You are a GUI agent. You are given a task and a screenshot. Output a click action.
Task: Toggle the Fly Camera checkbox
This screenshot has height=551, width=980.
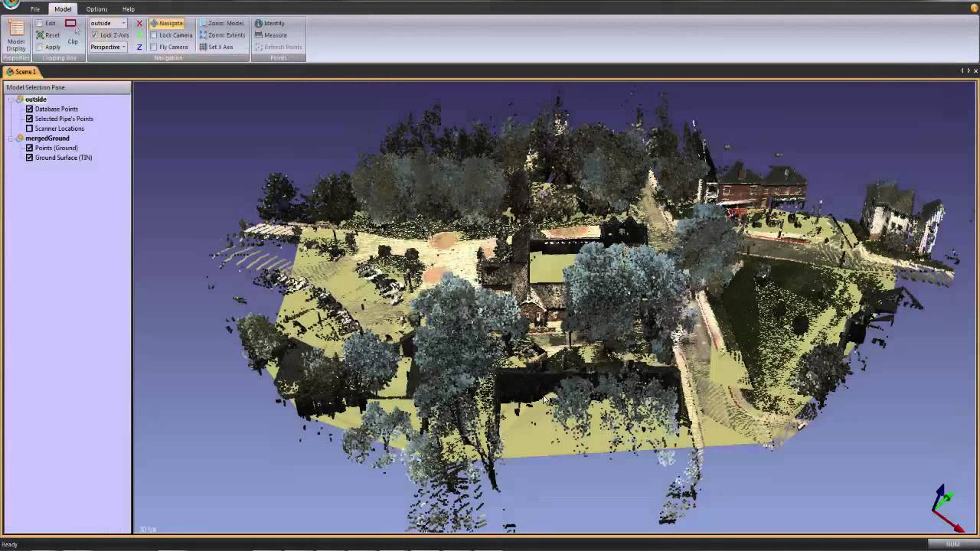click(154, 47)
